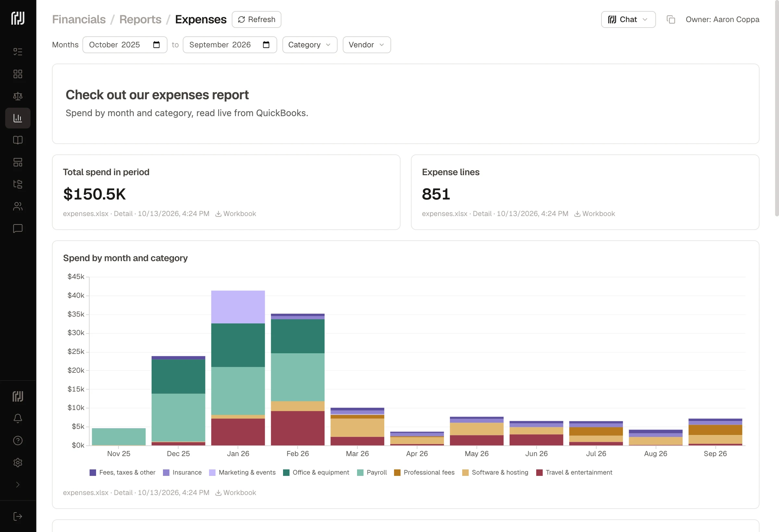Open the checklist tasks icon in sidebar

coord(18,52)
